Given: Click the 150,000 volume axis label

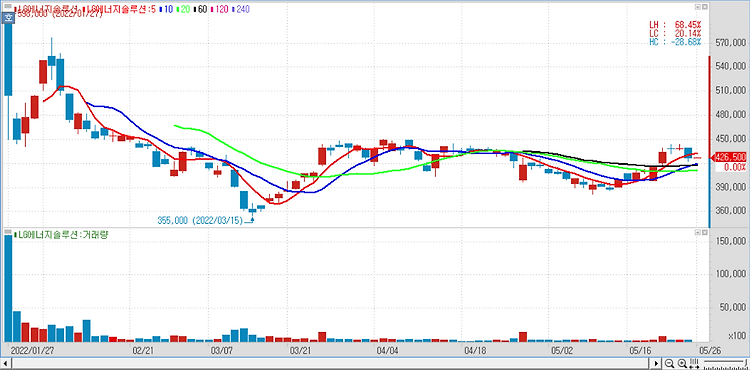Looking at the screenshot, I should (x=730, y=241).
